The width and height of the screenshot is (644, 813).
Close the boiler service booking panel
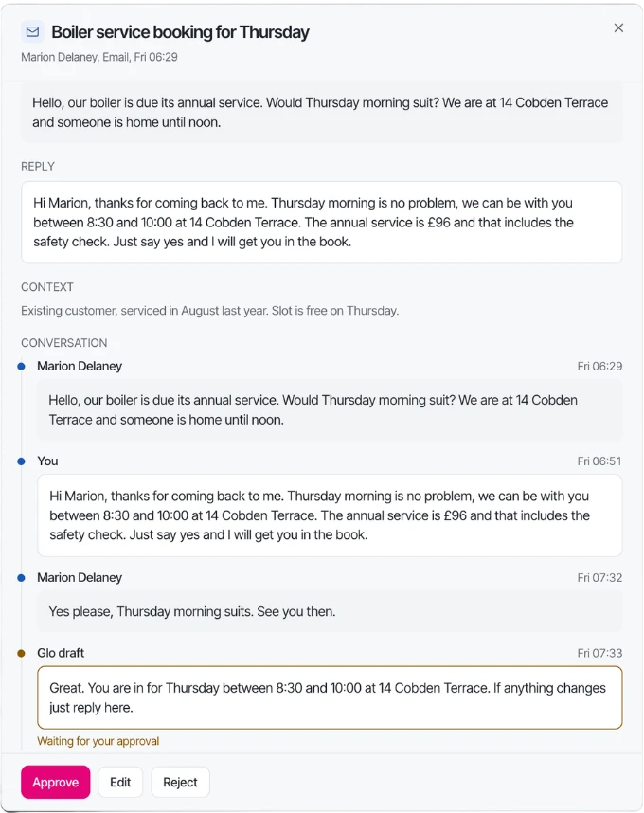pos(618,28)
